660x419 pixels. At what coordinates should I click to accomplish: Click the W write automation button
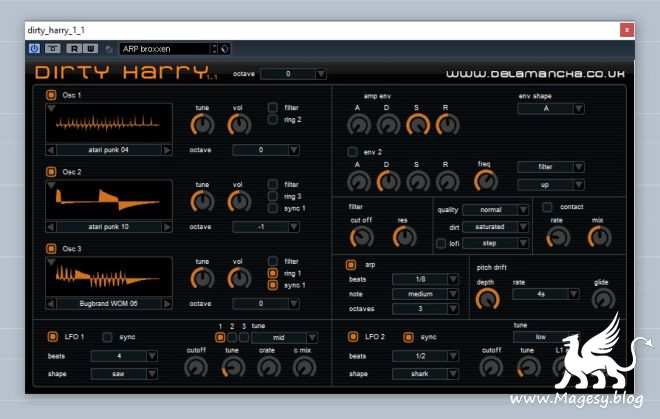(x=90, y=49)
